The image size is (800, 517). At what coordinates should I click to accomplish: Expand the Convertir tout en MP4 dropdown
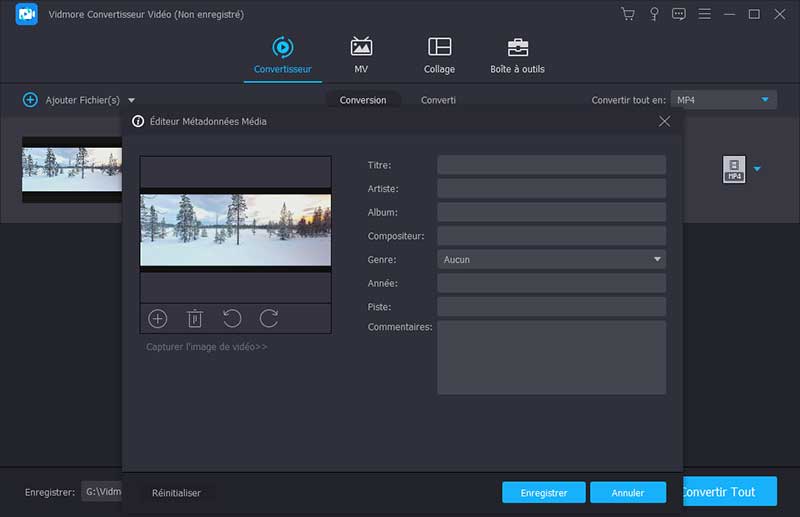pyautogui.click(x=765, y=100)
